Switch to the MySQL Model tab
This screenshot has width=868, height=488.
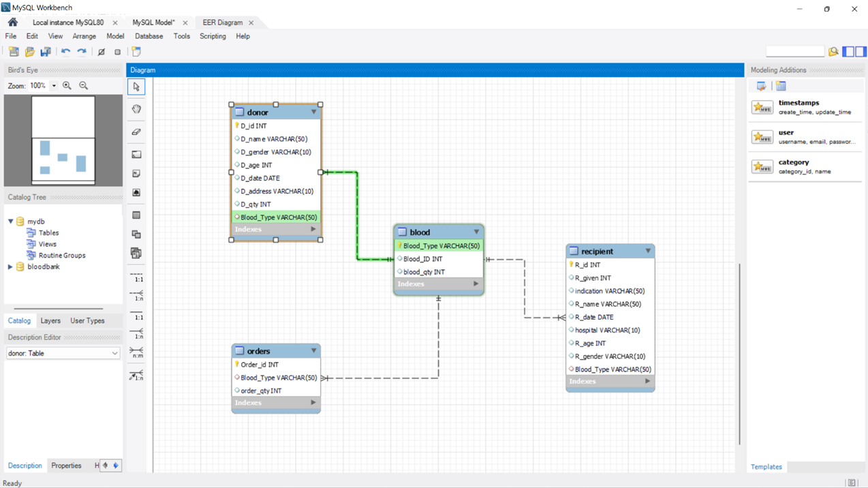point(153,22)
